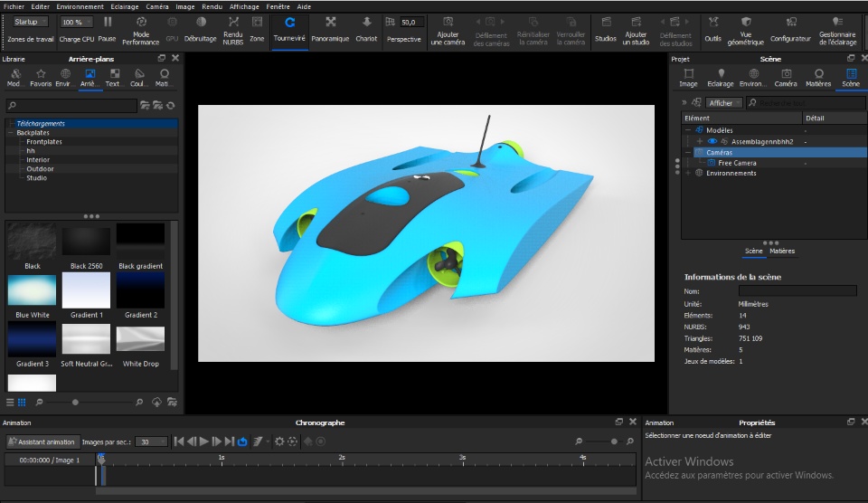This screenshot has width=868, height=503.
Task: Select the Panoramique tool
Action: coord(330,29)
